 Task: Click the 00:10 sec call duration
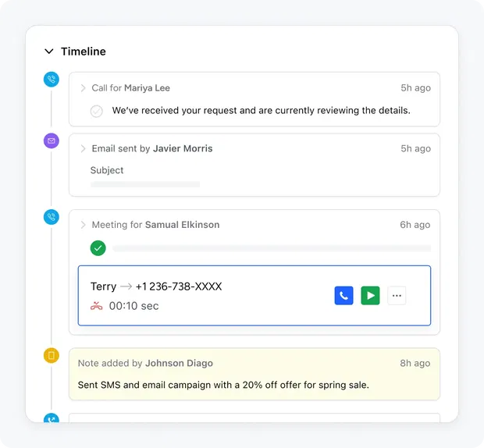pyautogui.click(x=134, y=306)
